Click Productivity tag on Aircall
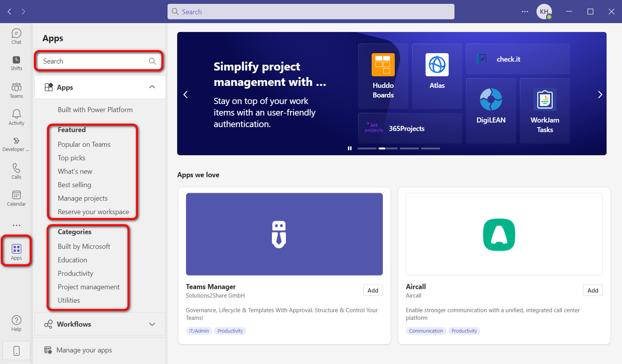This screenshot has width=622, height=364. point(464,331)
